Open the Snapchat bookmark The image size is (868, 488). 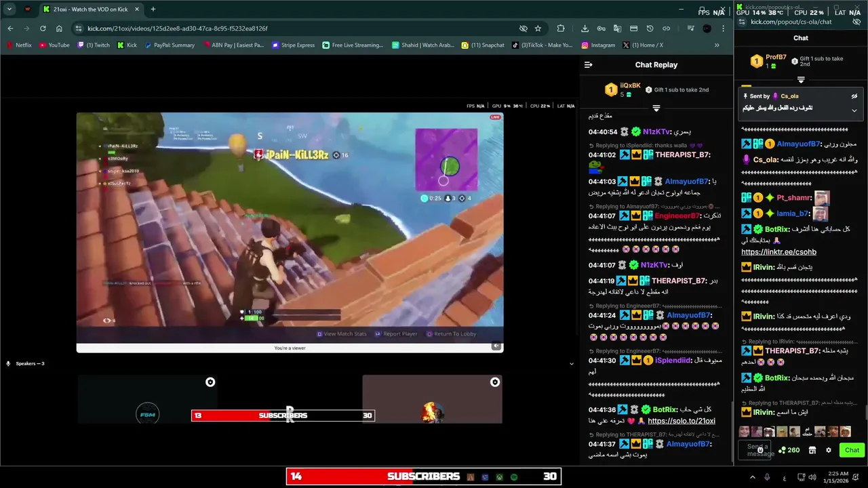(483, 45)
